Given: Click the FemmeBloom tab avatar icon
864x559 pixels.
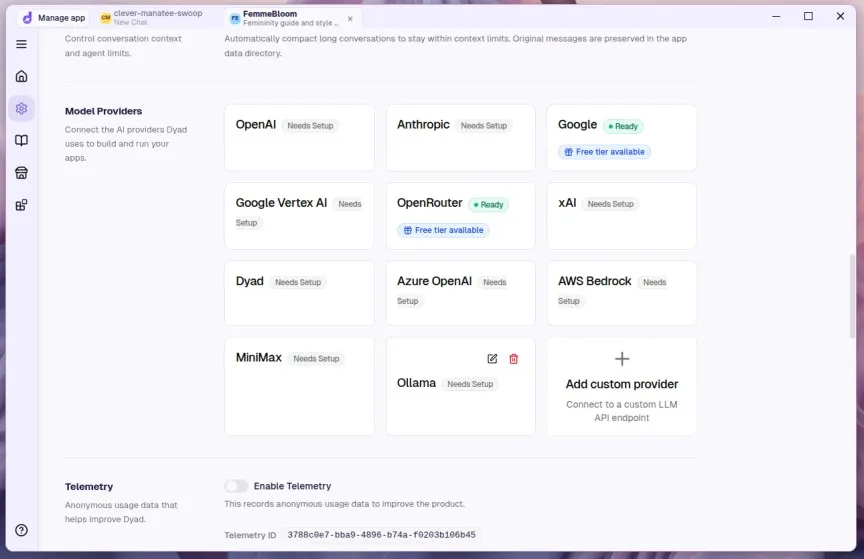Looking at the screenshot, I should (235, 18).
